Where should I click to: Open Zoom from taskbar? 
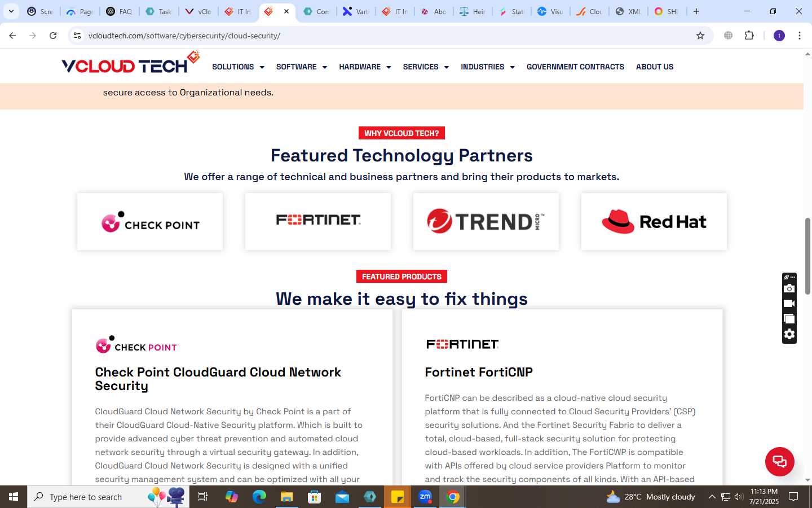click(425, 497)
